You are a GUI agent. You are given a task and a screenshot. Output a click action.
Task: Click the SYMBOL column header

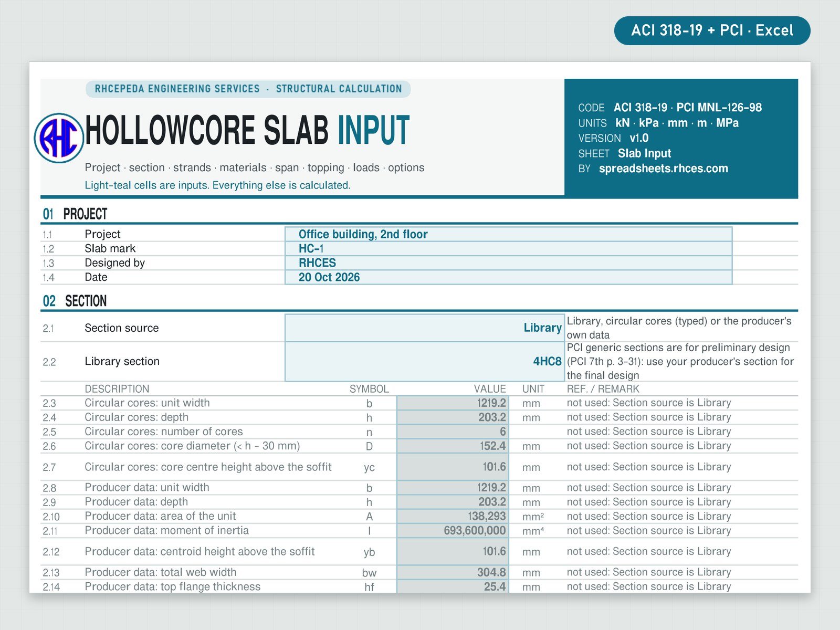point(369,389)
